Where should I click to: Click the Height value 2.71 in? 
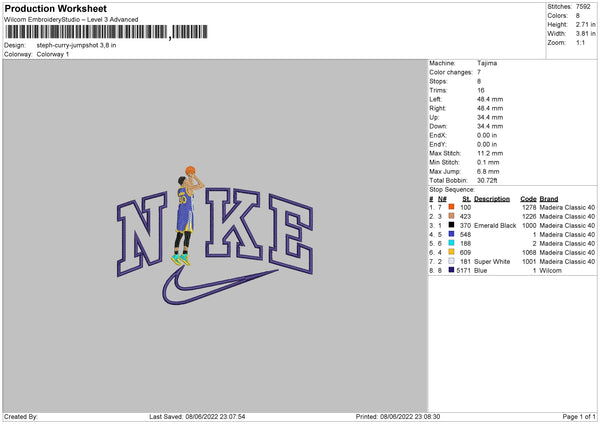click(585, 24)
